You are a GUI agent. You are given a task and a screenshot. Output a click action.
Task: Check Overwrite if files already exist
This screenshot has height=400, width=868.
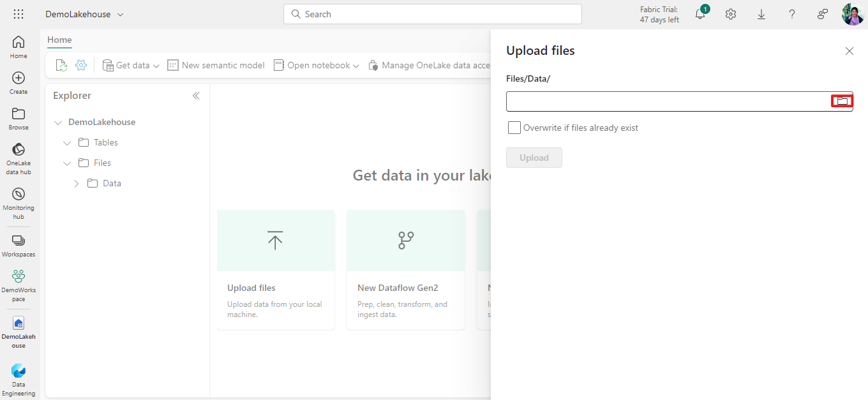tap(514, 128)
